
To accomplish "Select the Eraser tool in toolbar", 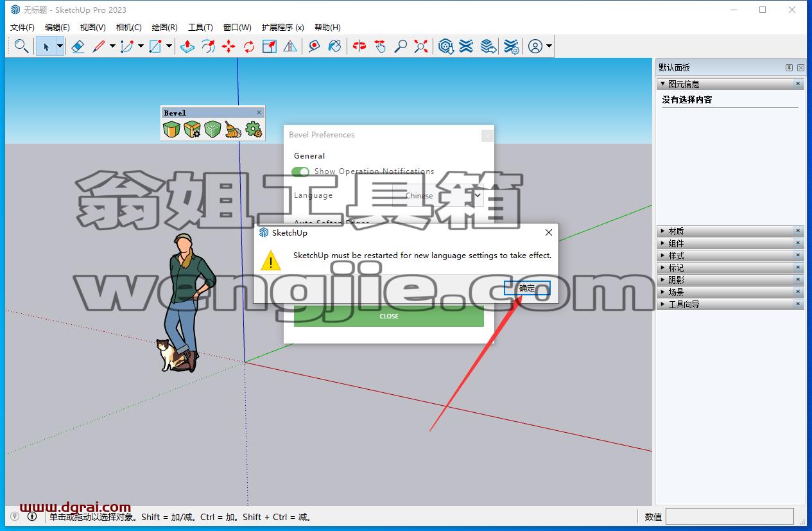I will pos(78,46).
